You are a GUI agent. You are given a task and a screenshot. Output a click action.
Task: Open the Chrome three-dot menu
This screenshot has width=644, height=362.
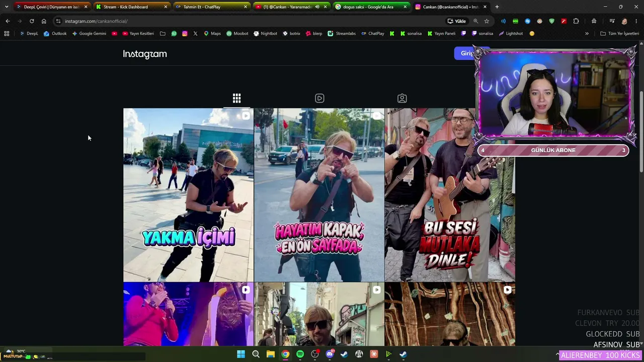click(636, 21)
